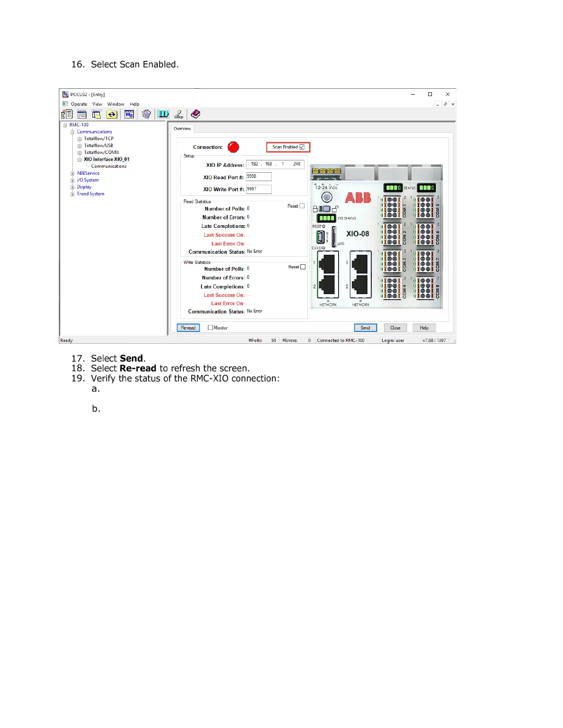This screenshot has height=728, width=563.
Task: Click the Send button
Action: (365, 328)
